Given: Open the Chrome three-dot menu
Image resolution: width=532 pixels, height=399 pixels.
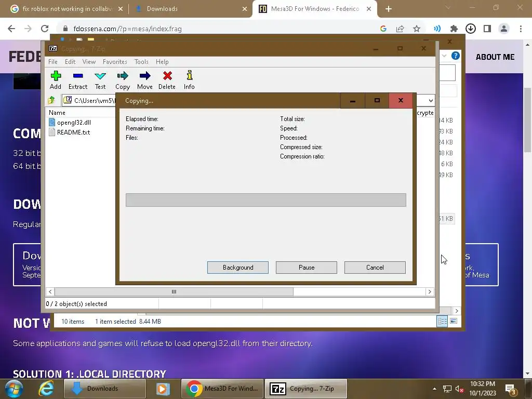Looking at the screenshot, I should coord(521,29).
